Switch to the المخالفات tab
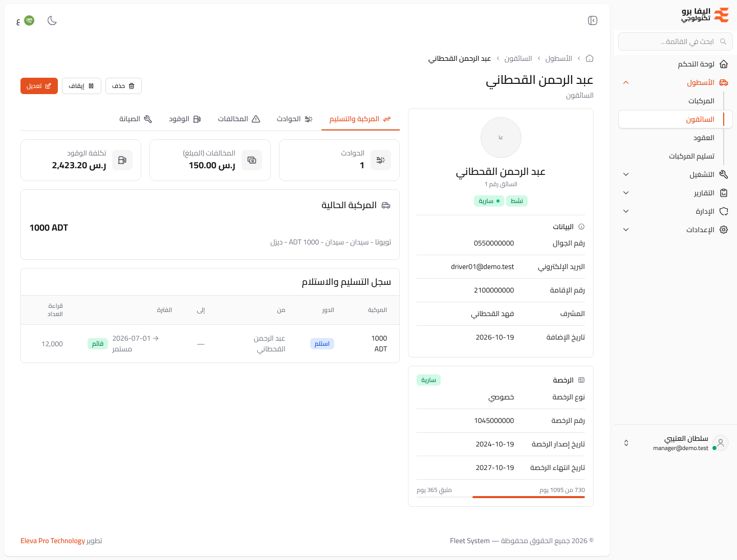This screenshot has width=737, height=560. pyautogui.click(x=239, y=119)
